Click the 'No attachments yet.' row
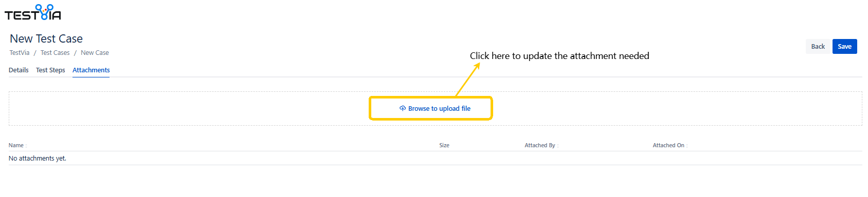868x197 pixels. [x=435, y=159]
